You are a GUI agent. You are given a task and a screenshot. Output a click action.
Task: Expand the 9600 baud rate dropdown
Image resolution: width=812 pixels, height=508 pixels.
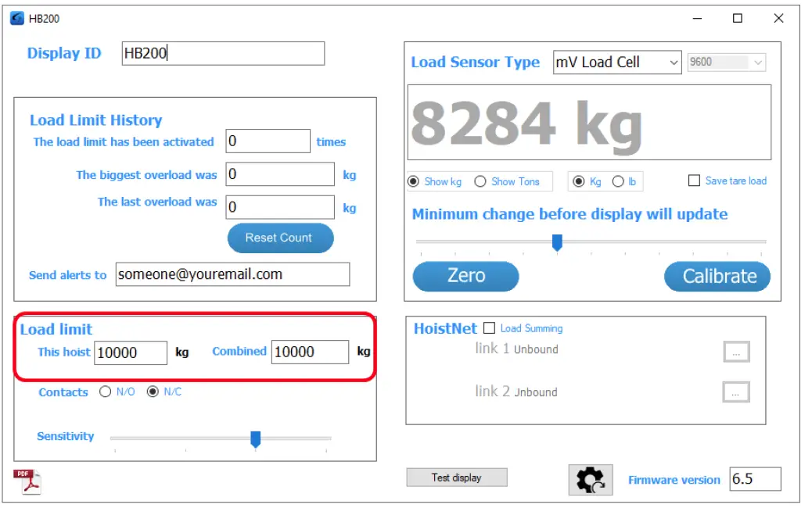pos(726,63)
